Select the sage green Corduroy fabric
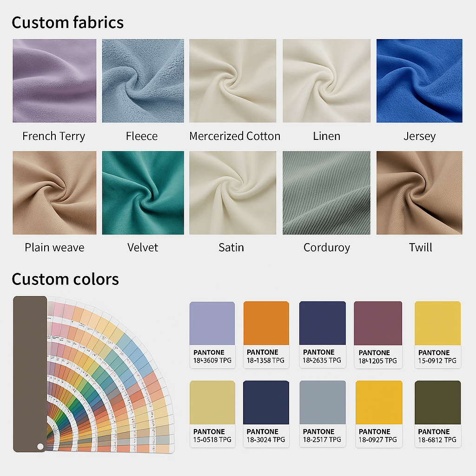 (x=327, y=193)
